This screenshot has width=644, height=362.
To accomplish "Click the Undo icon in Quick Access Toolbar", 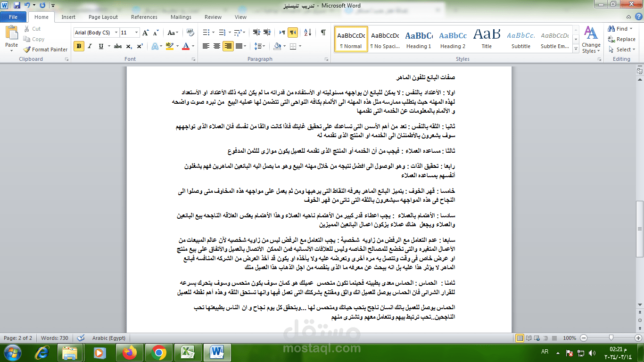I will [x=27, y=6].
